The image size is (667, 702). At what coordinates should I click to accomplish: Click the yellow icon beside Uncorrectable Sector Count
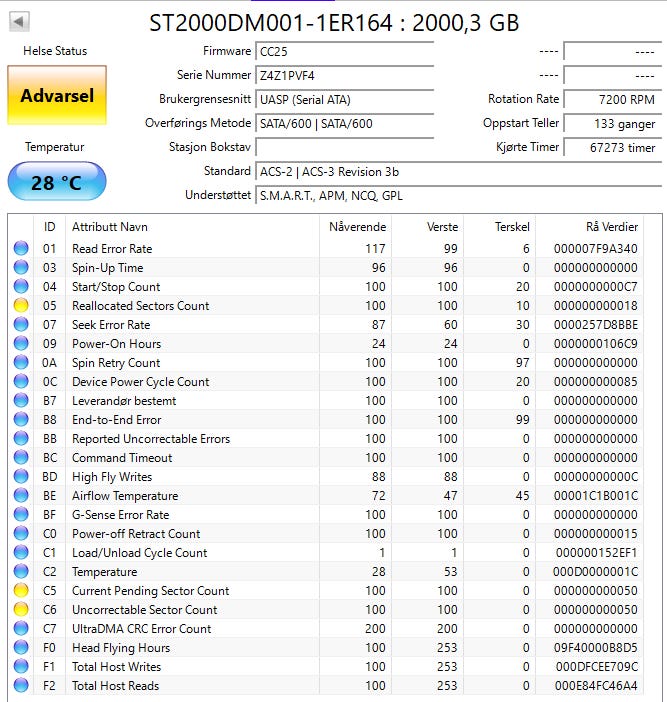click(x=21, y=610)
